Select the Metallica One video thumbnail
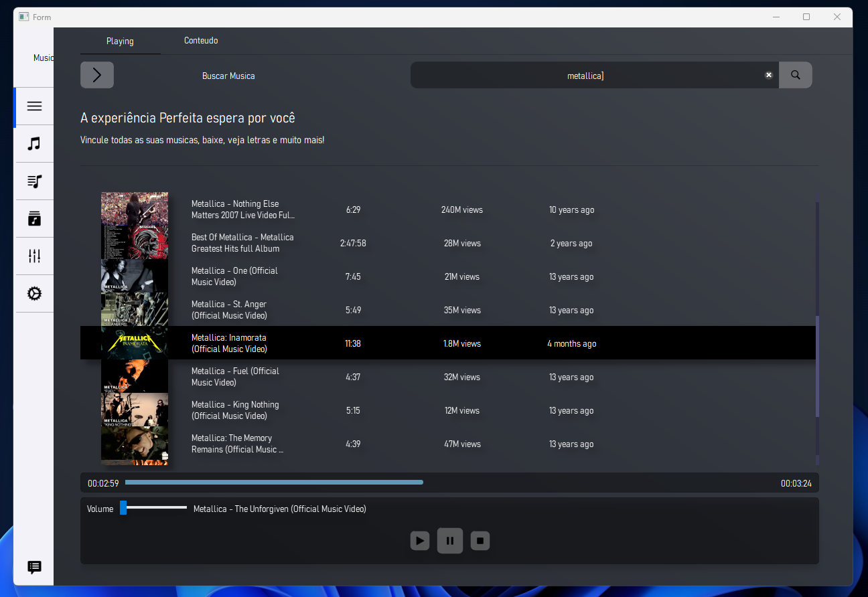The width and height of the screenshot is (868, 597). (135, 276)
